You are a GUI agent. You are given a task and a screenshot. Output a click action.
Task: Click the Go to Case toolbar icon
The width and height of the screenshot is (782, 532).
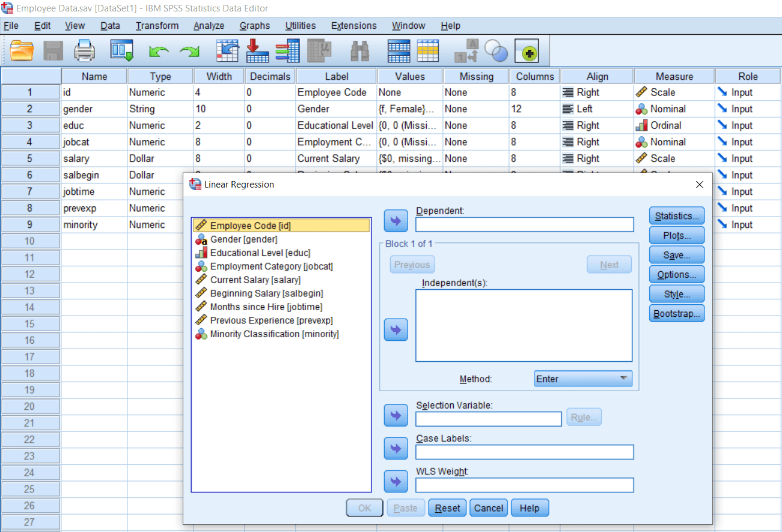point(228,51)
